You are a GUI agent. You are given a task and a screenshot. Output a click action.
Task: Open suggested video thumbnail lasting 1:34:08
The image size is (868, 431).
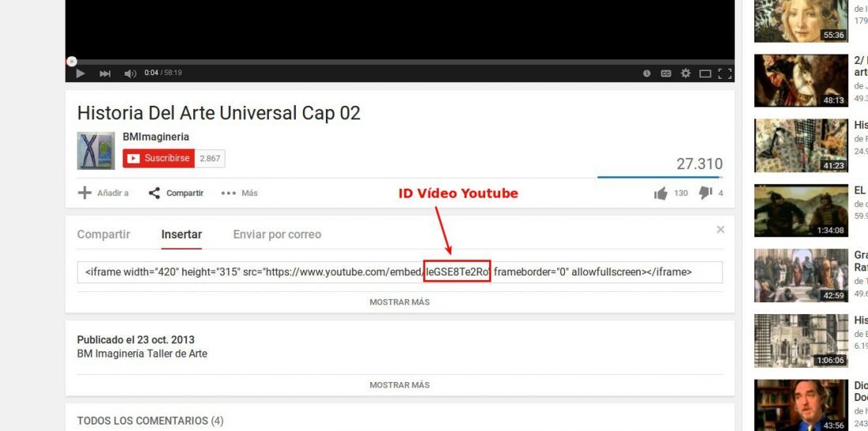pyautogui.click(x=801, y=211)
